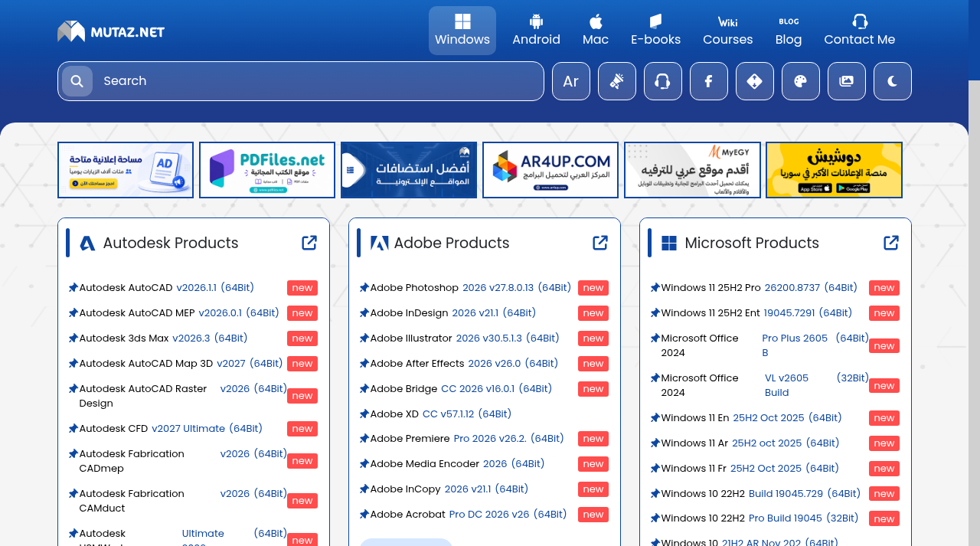980x546 pixels.
Task: Open Adobe Acrobat Pro DC 2026
Action: click(469, 515)
